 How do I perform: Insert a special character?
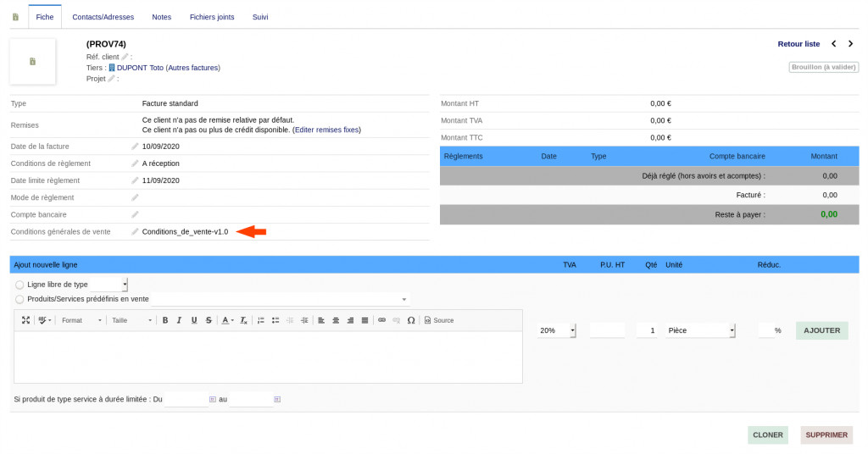pos(411,320)
